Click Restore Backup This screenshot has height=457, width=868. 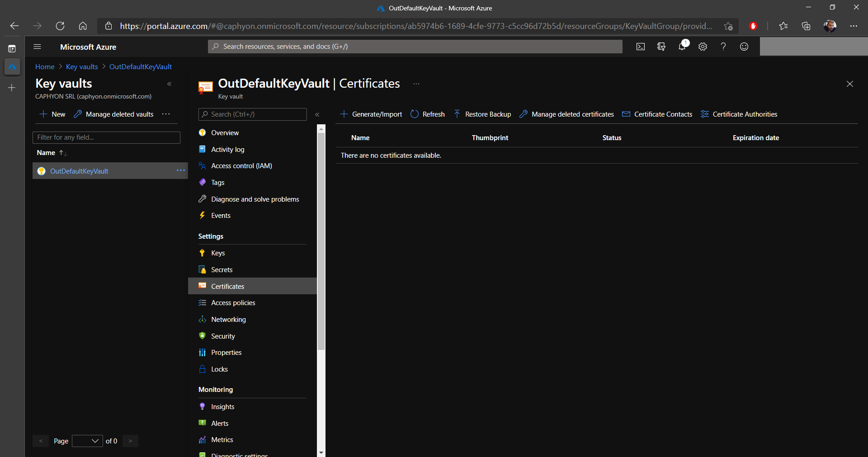pos(482,114)
